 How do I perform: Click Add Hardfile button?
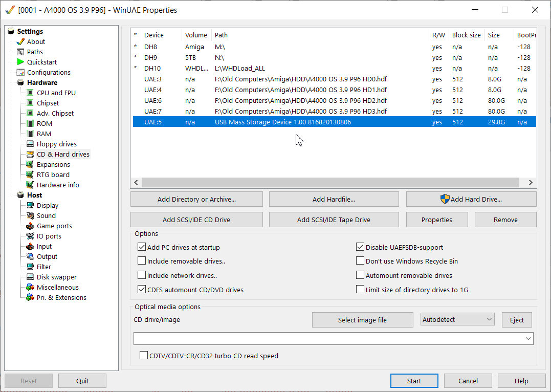(334, 200)
